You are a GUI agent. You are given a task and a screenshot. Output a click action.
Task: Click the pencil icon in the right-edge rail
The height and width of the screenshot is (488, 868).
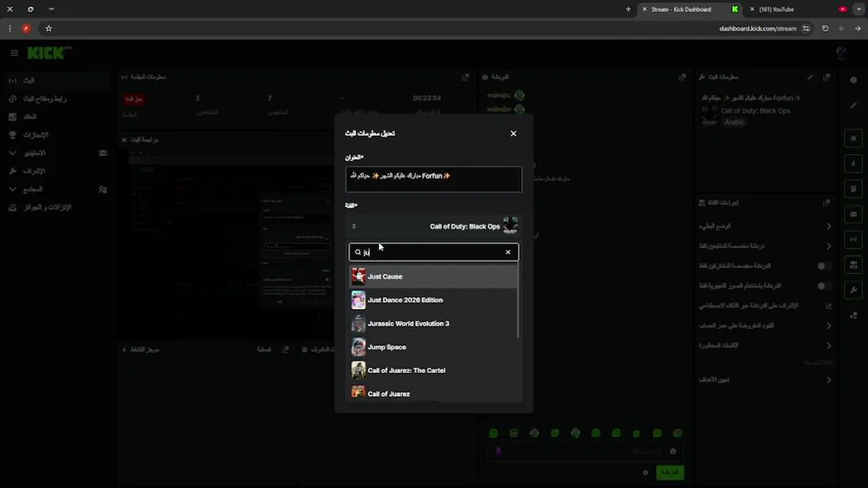(x=853, y=105)
